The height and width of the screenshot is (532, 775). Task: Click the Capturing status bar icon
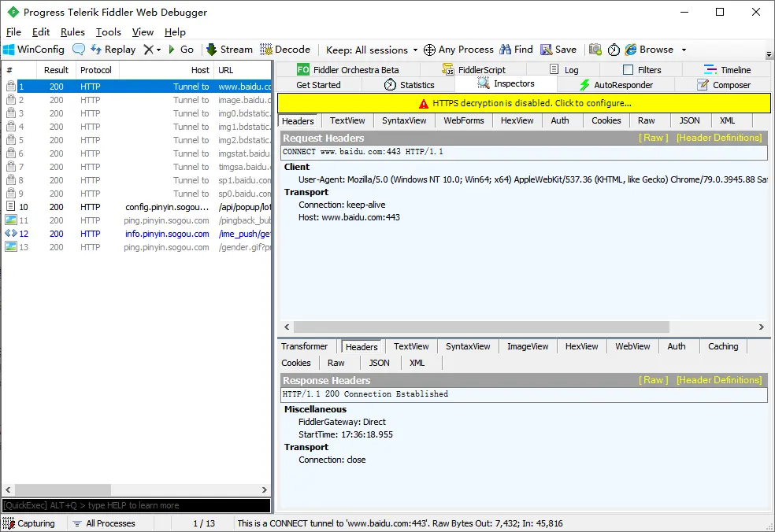(x=9, y=523)
